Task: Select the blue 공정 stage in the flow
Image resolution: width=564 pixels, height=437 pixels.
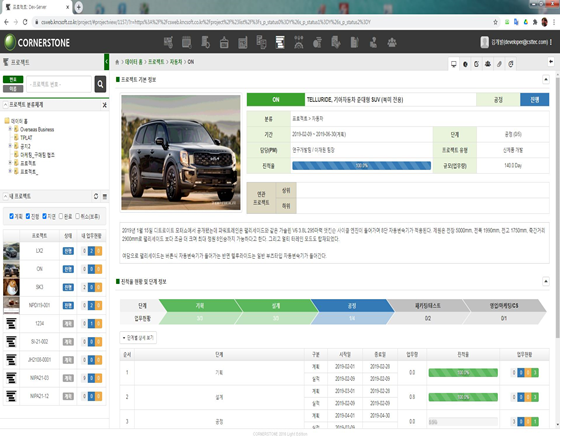Action: point(352,306)
